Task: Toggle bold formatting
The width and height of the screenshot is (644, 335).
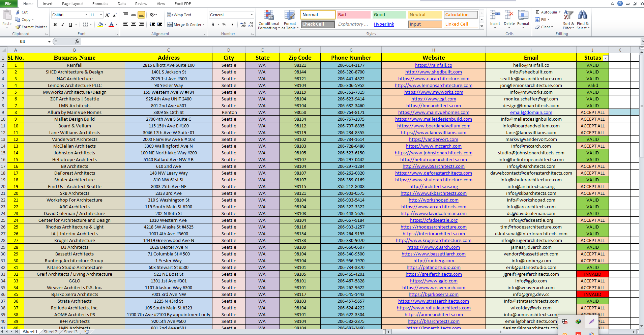Action: click(x=55, y=25)
